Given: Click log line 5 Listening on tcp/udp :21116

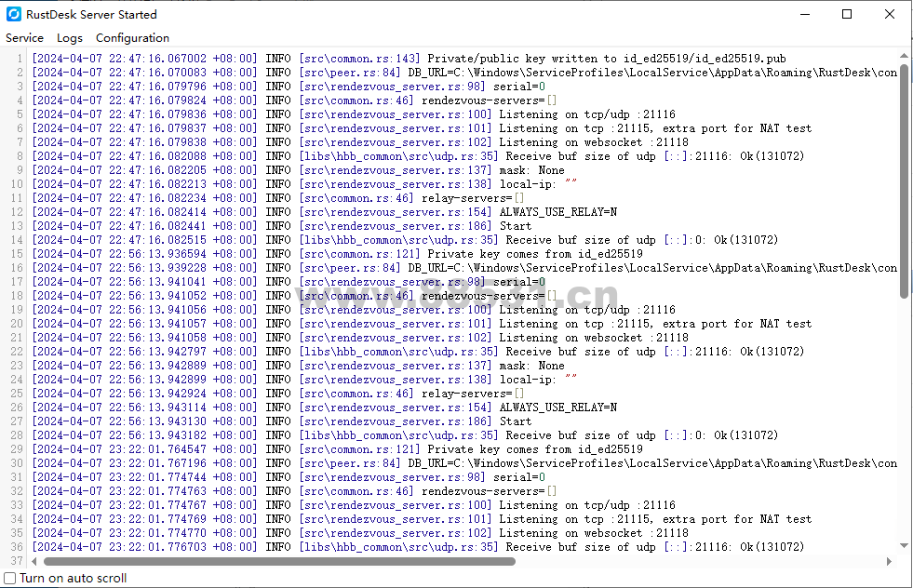Looking at the screenshot, I should coord(354,114).
